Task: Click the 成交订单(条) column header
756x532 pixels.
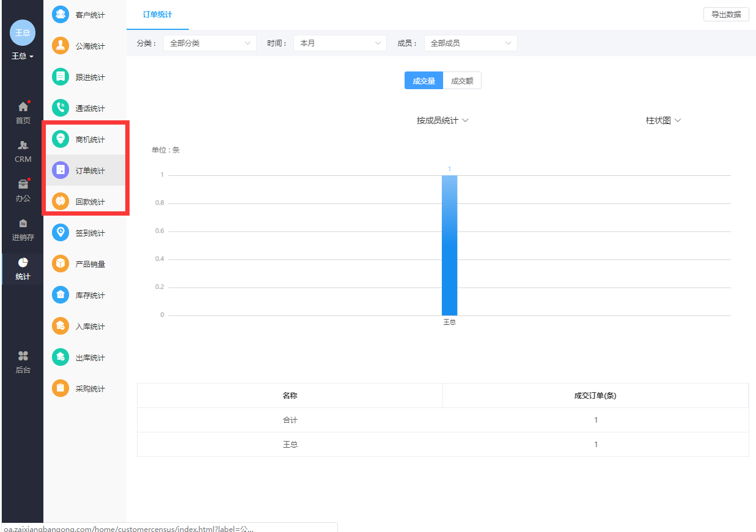Action: 595,396
